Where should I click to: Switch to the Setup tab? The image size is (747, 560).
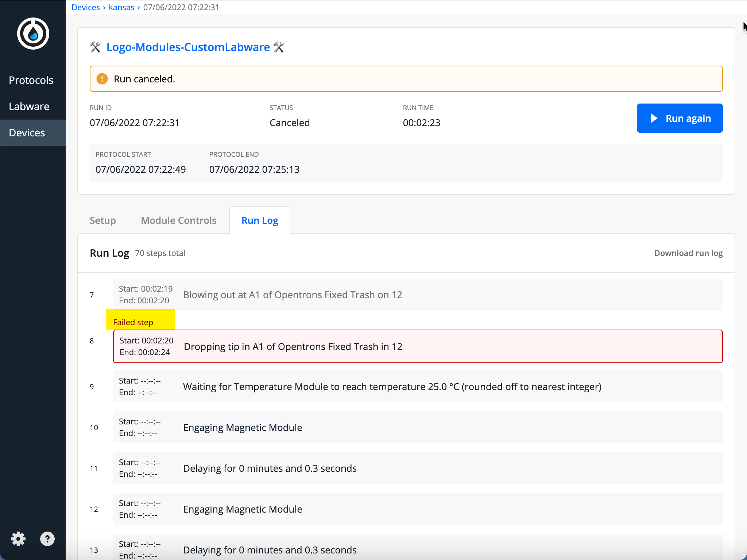click(102, 220)
